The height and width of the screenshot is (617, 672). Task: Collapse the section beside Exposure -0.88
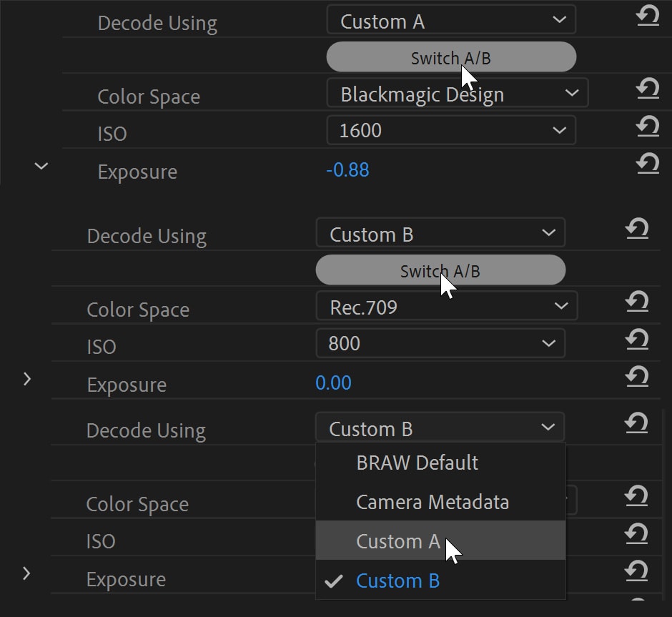(41, 166)
